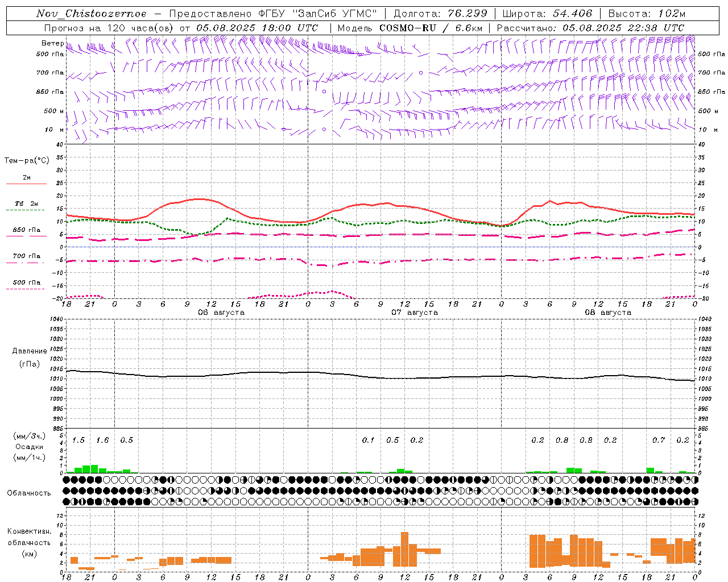
Task: Click the "Облачность" cloud cover label
Action: 29,493
